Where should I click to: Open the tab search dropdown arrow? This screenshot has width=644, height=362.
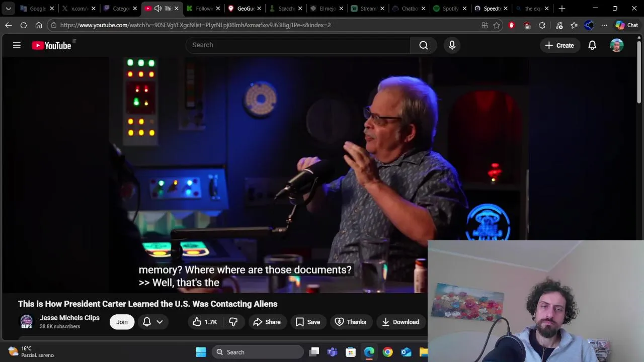pyautogui.click(x=9, y=9)
